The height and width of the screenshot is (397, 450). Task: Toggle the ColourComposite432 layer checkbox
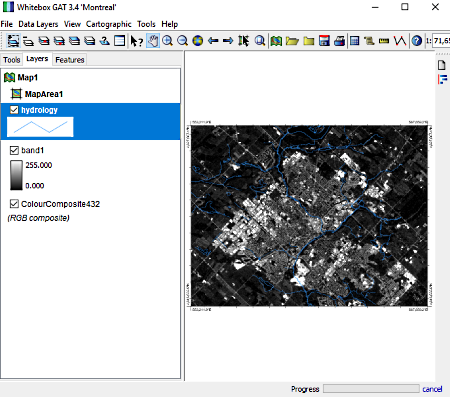pos(14,204)
